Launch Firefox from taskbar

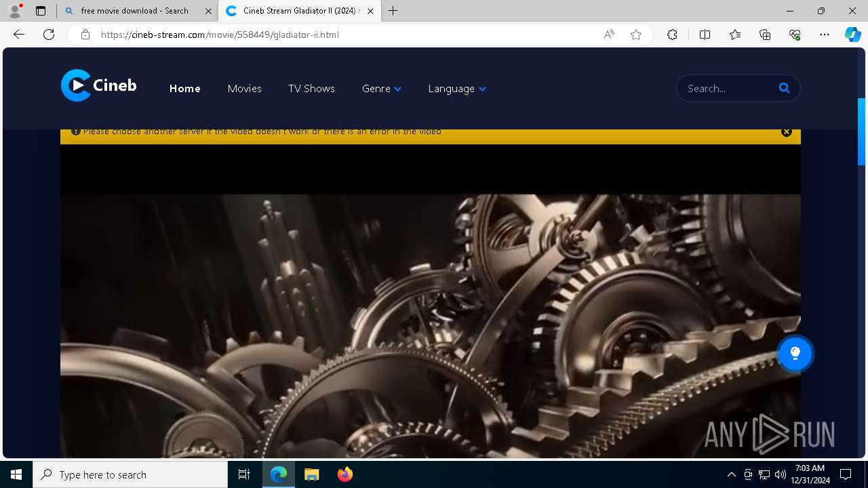pyautogui.click(x=344, y=474)
